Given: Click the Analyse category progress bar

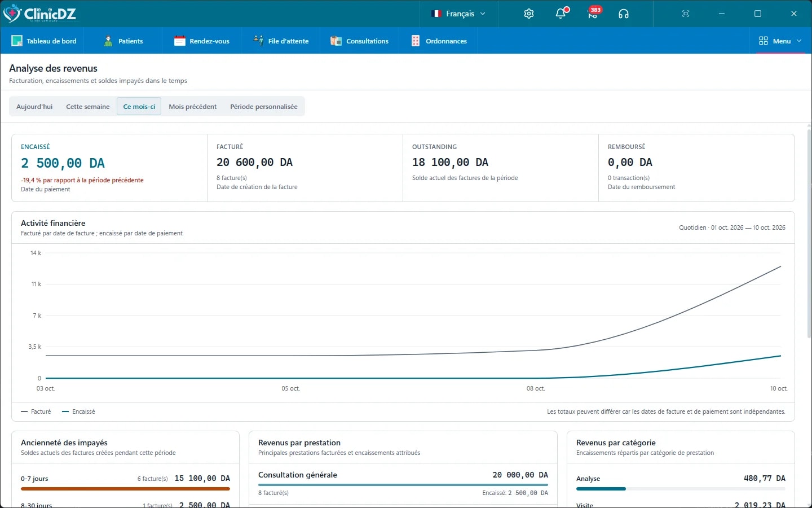Looking at the screenshot, I should [681, 489].
